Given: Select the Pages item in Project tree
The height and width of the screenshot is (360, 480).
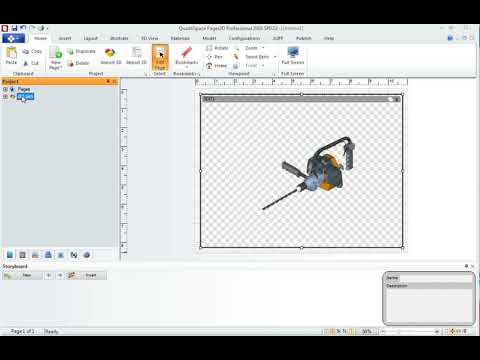Looking at the screenshot, I should pyautogui.click(x=24, y=89).
